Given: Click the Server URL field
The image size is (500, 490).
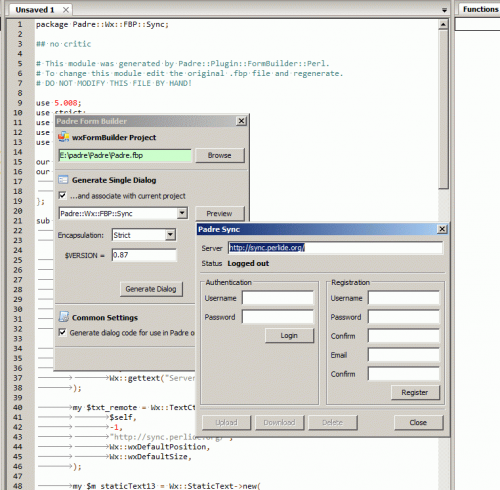Looking at the screenshot, I should [x=335, y=248].
